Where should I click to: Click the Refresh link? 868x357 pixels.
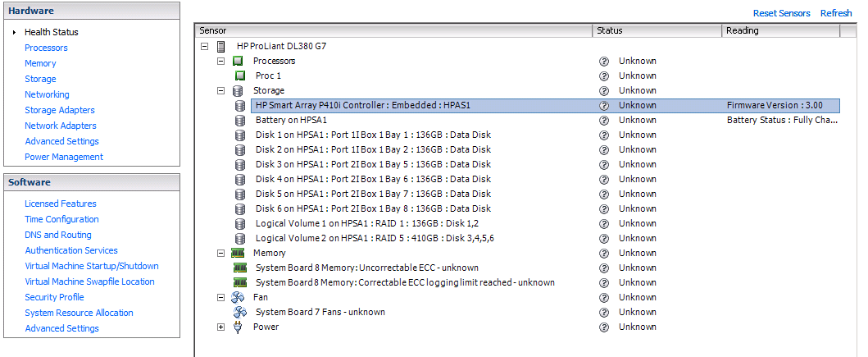pos(836,13)
